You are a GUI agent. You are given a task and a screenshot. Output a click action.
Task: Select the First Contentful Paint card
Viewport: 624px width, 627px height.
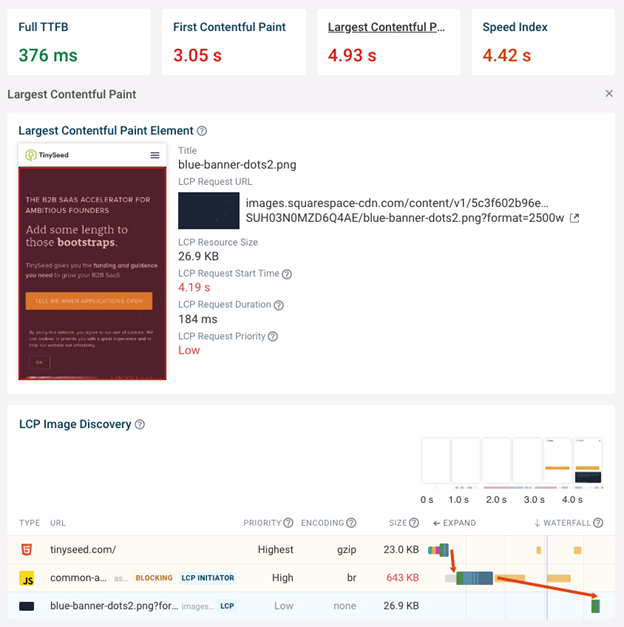(x=234, y=42)
